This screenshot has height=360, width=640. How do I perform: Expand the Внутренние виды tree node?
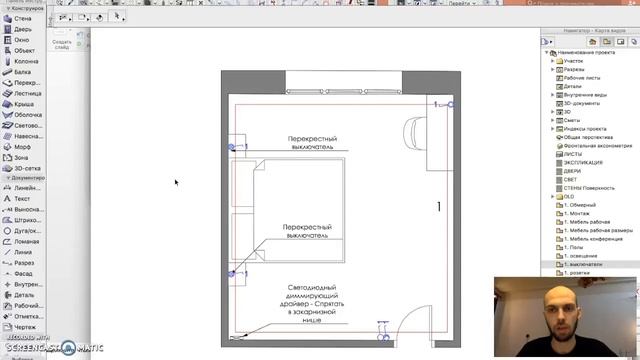click(x=553, y=95)
